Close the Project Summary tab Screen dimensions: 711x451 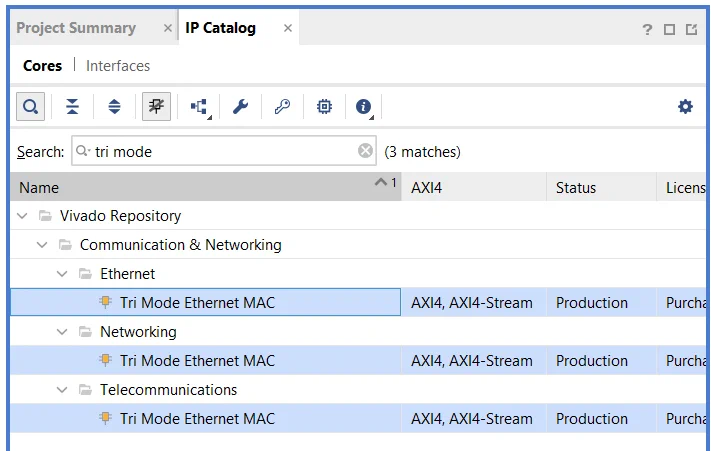point(168,28)
